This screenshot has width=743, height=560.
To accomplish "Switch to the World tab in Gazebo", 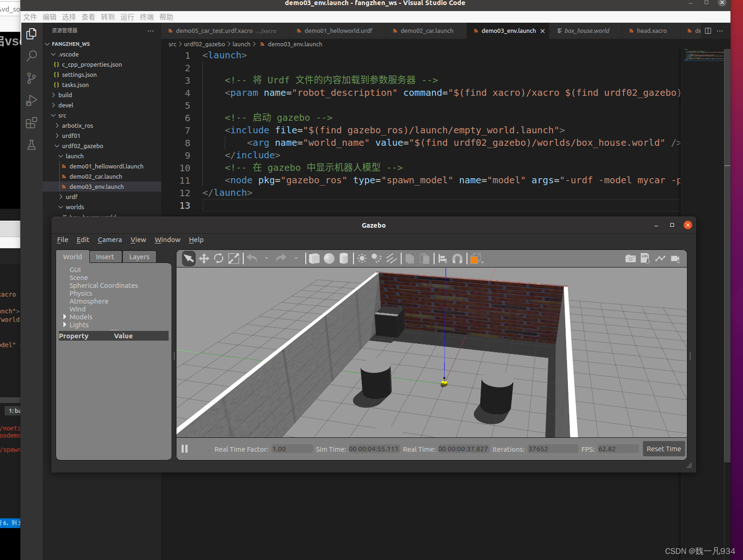I will pyautogui.click(x=73, y=257).
